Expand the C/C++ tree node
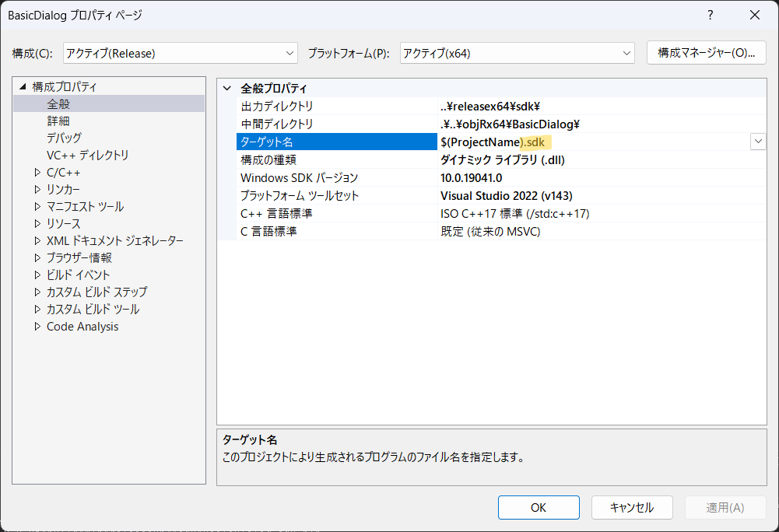The image size is (779, 532). pos(37,173)
